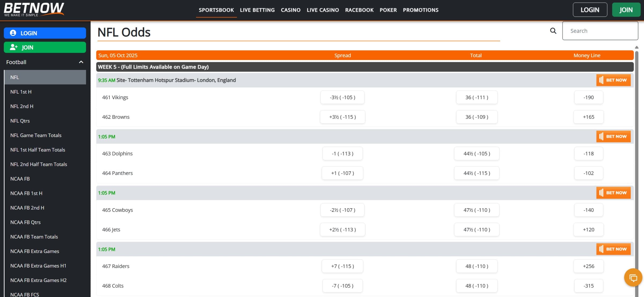
Task: Pick Browns money line +165
Action: (x=588, y=117)
